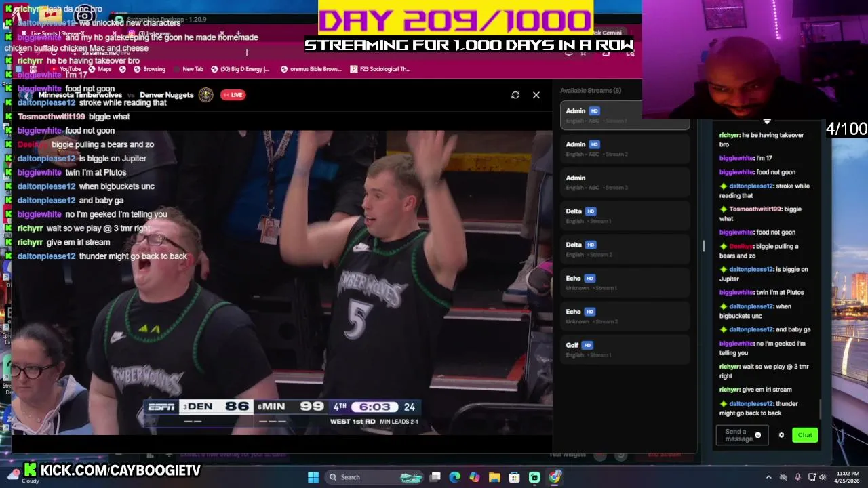
Task: Choose Echo Unknown Stream 1
Action: (x=625, y=283)
